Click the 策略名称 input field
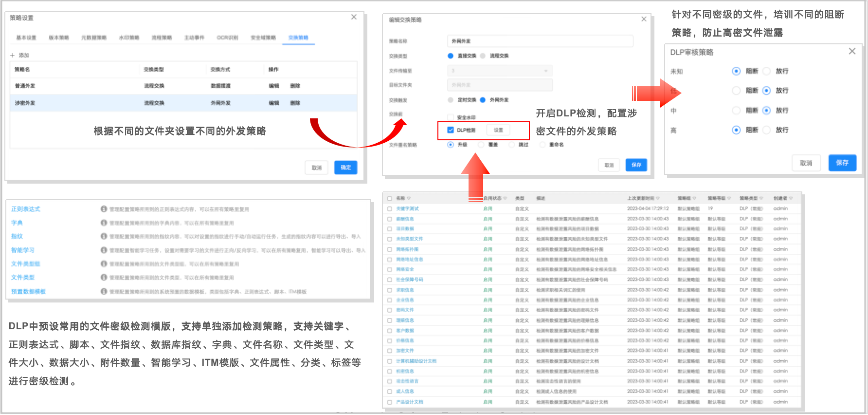The image size is (868, 415). click(x=540, y=41)
